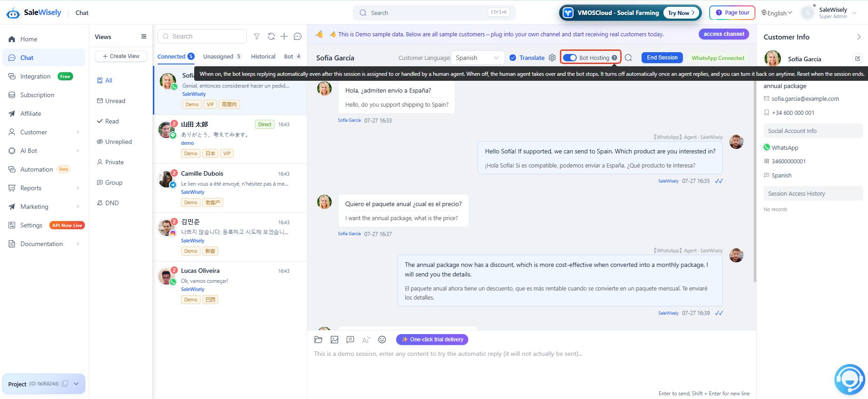Viewport: 868px width, 399px height.
Task: Click One-click trial delivery button
Action: (x=432, y=340)
